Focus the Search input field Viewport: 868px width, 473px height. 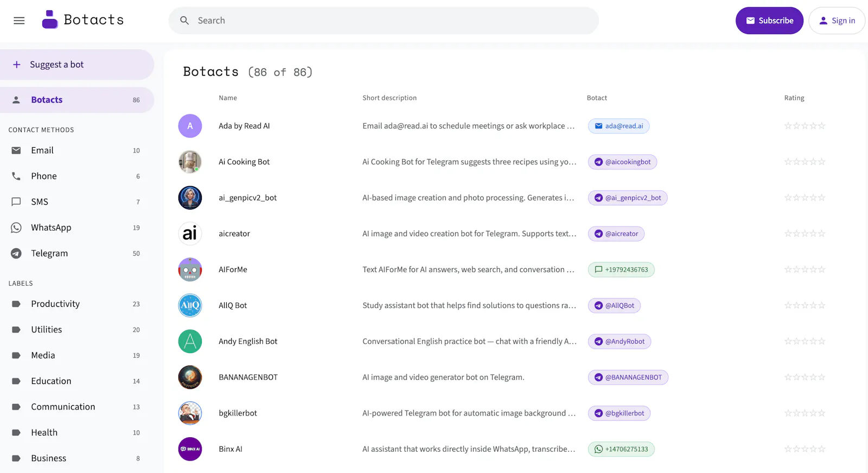384,21
